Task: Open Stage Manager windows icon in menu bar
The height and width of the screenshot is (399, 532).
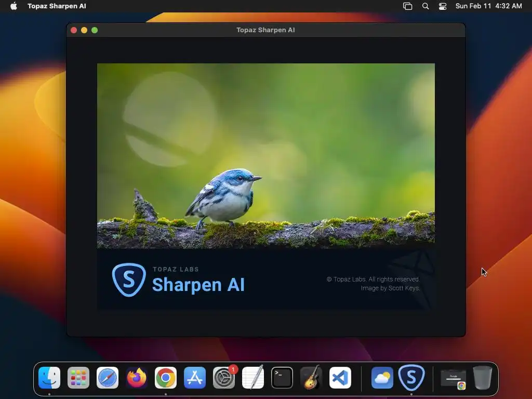Action: click(407, 6)
